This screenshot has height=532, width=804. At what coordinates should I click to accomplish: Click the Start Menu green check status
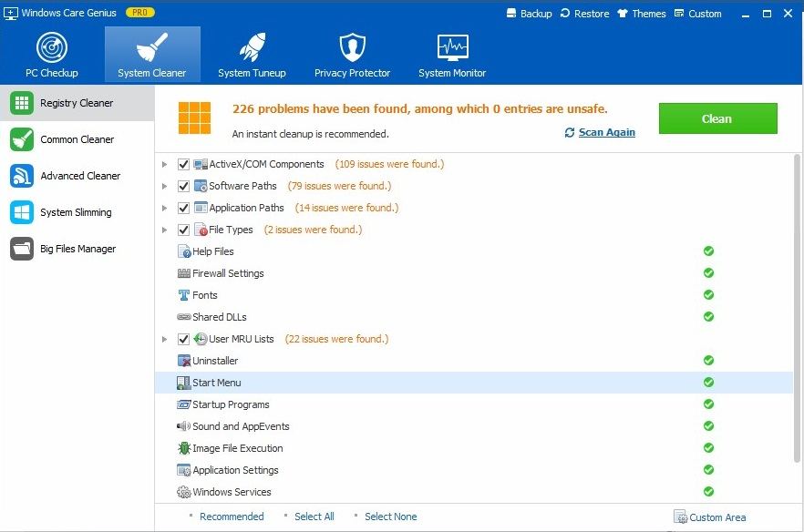pyautogui.click(x=708, y=383)
